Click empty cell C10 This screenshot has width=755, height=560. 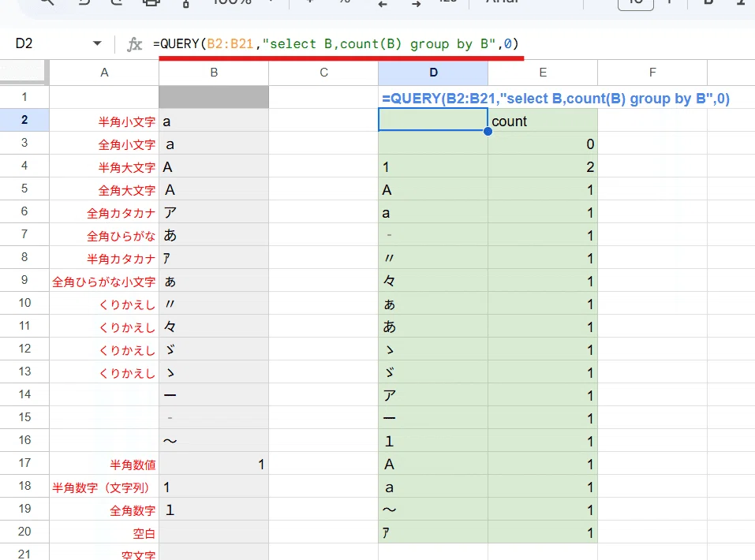(x=323, y=304)
